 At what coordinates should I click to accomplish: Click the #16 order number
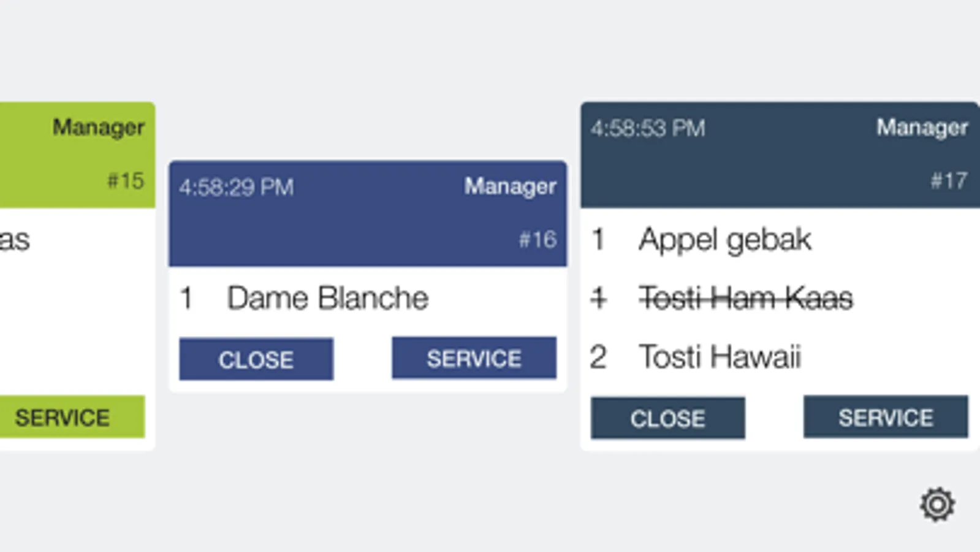537,239
